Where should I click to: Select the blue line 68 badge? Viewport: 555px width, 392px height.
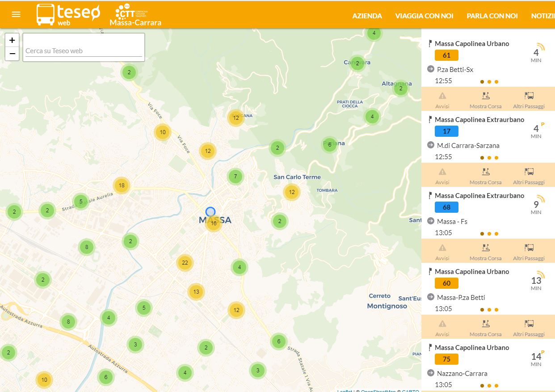(x=446, y=207)
